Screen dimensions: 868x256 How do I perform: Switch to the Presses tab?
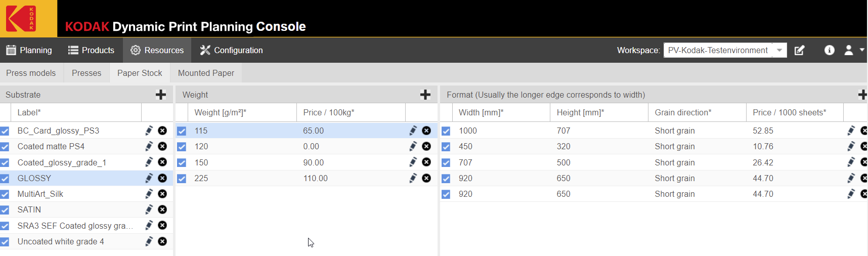click(x=86, y=73)
